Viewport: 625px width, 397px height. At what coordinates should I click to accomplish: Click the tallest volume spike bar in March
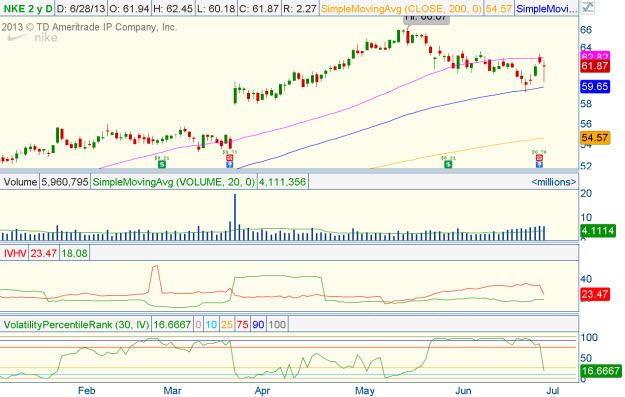pos(235,217)
